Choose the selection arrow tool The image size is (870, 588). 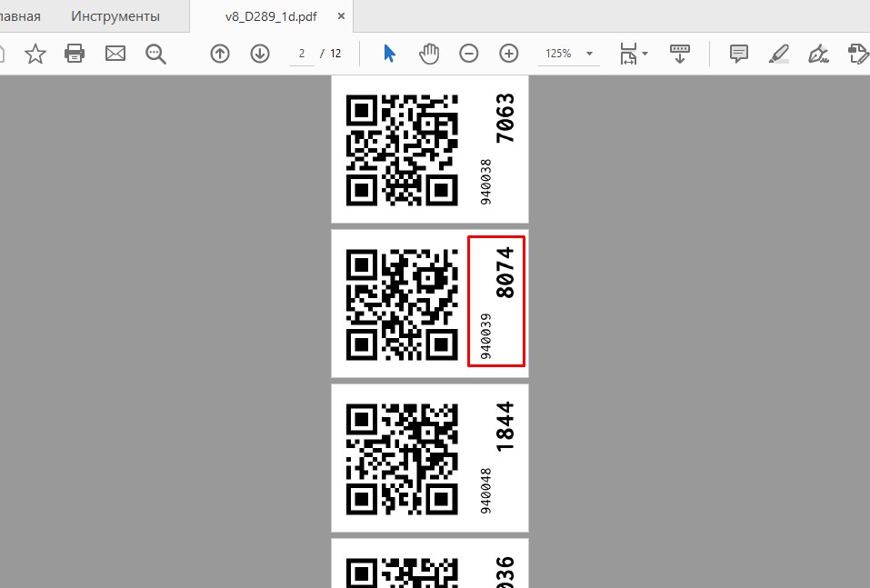click(389, 54)
